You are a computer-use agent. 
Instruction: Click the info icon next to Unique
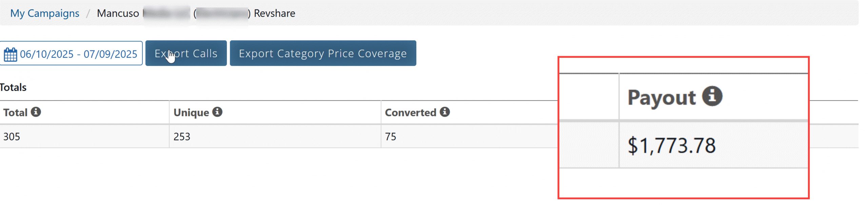coord(217,112)
